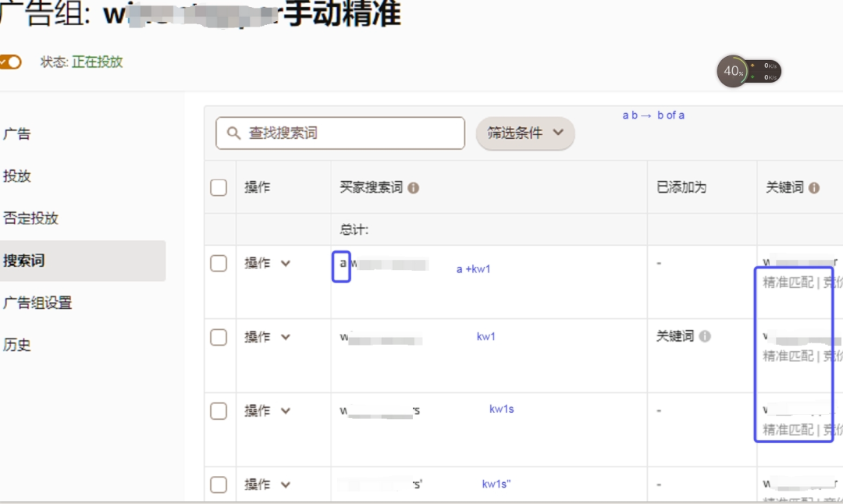The image size is (843, 504).
Task: Click info icon next to 关键词 in 已添加为 column
Action: pyautogui.click(x=705, y=336)
